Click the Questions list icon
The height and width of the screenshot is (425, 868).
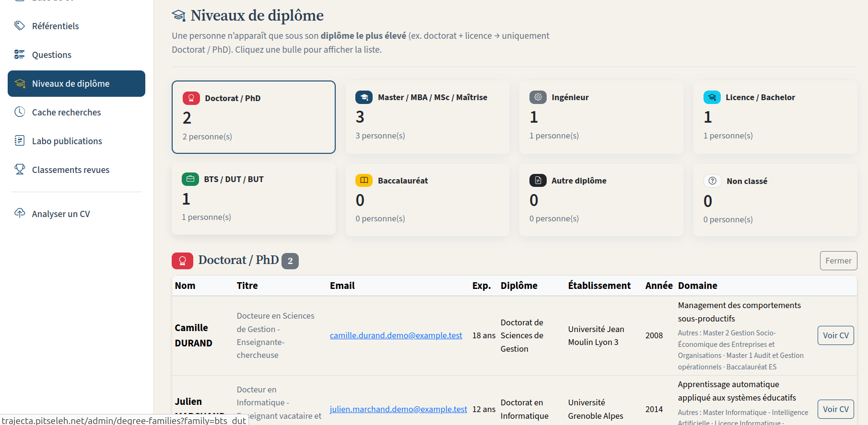(x=20, y=54)
